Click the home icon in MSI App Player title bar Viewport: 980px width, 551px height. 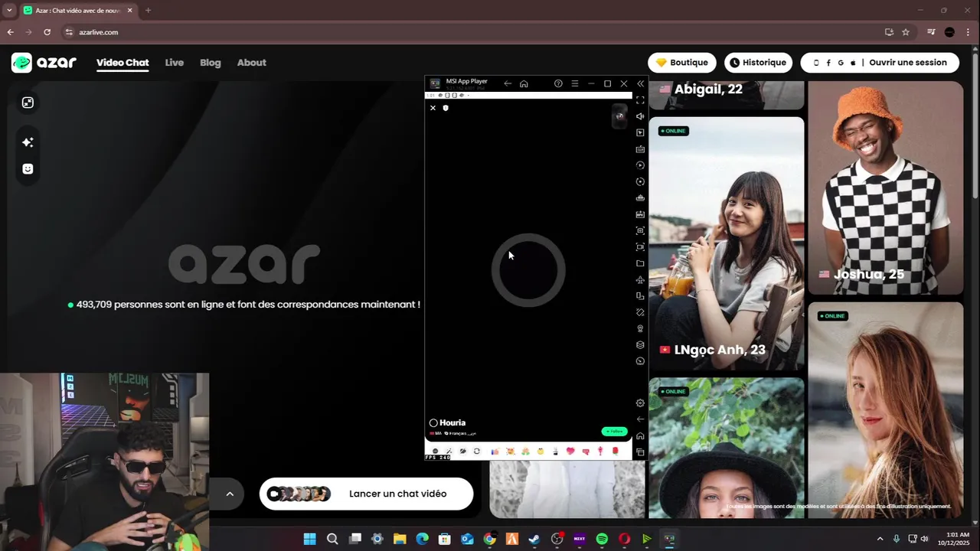point(524,83)
